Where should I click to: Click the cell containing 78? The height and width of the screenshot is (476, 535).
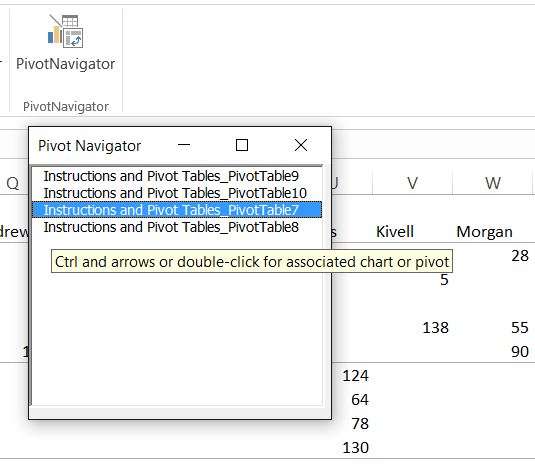(359, 423)
